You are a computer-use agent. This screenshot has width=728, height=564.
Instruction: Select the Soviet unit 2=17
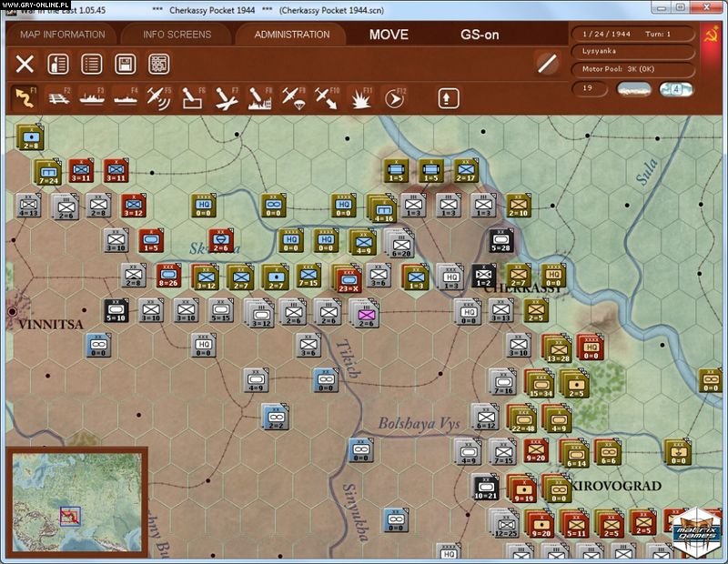[x=466, y=170]
